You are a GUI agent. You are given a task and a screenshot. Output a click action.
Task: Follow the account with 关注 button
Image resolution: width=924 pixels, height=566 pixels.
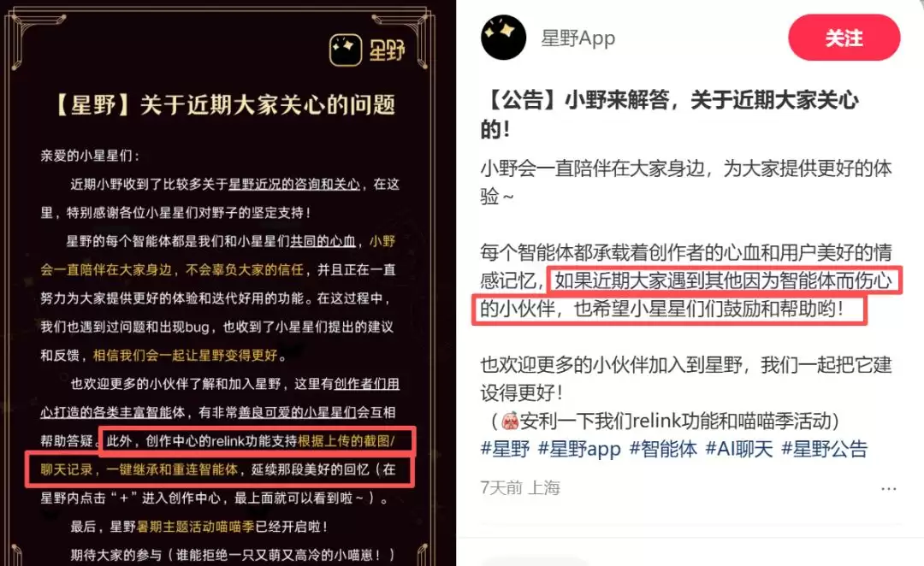coord(844,38)
